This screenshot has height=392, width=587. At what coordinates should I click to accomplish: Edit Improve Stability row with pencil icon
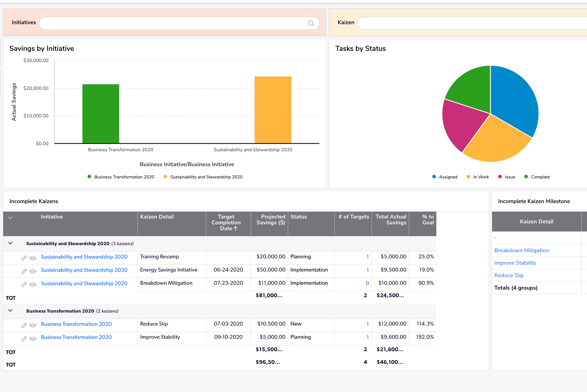click(24, 339)
